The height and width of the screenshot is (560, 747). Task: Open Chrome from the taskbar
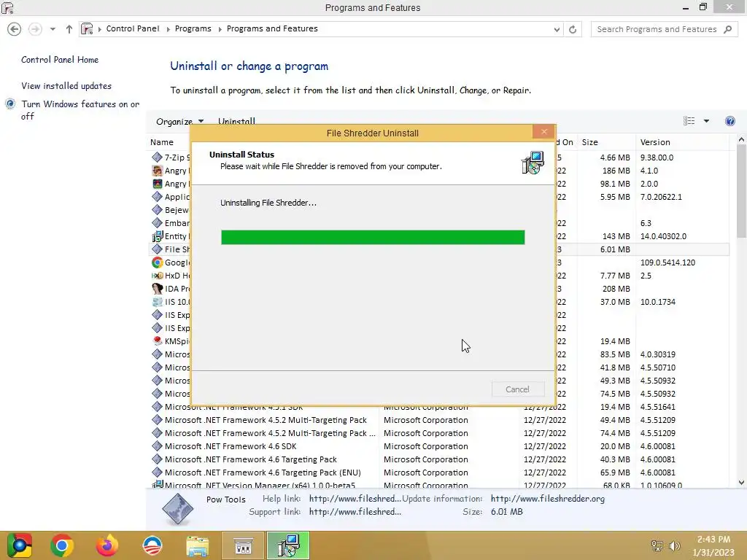tap(62, 545)
